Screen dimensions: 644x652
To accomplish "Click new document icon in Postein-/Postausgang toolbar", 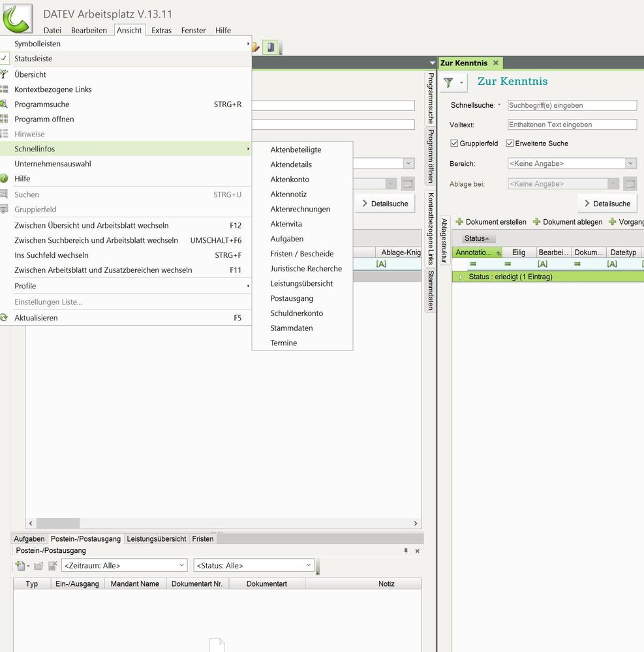I will click(x=20, y=565).
